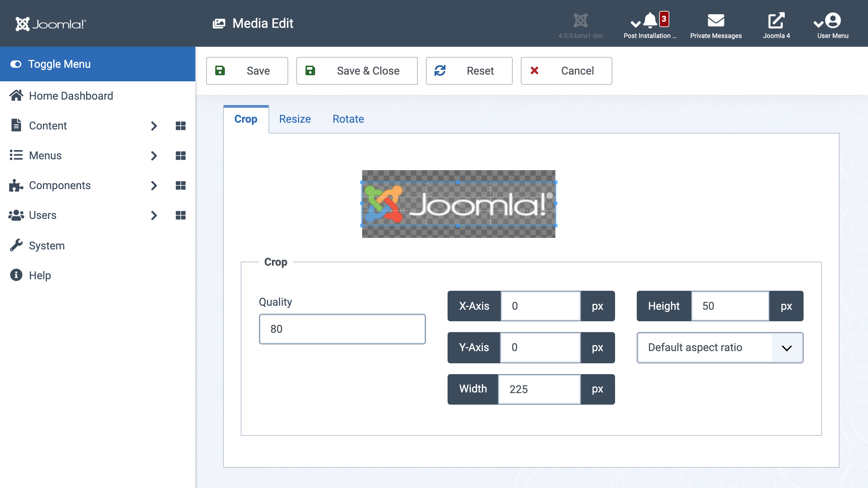The width and height of the screenshot is (868, 488).
Task: Click the Reset button
Action: click(469, 70)
